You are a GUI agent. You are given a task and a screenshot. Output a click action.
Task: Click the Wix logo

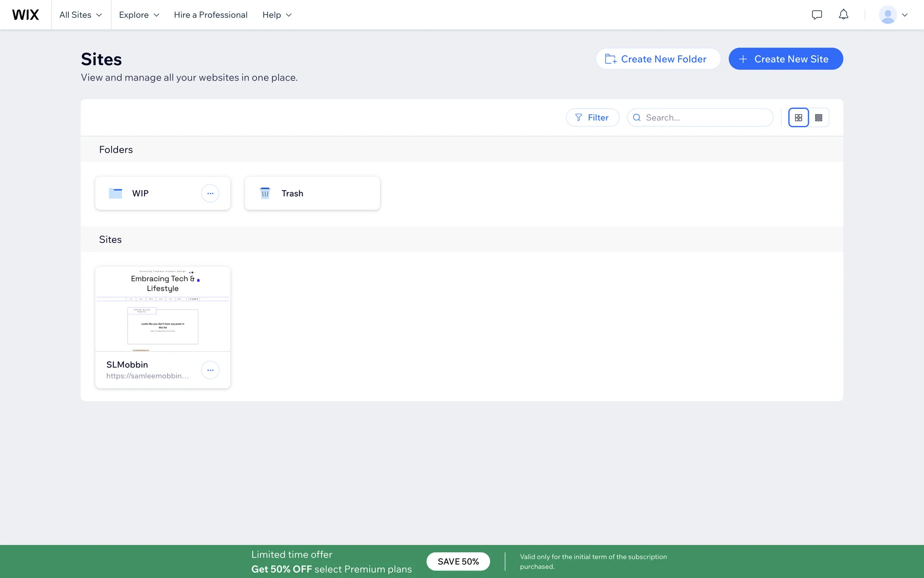[x=26, y=15]
